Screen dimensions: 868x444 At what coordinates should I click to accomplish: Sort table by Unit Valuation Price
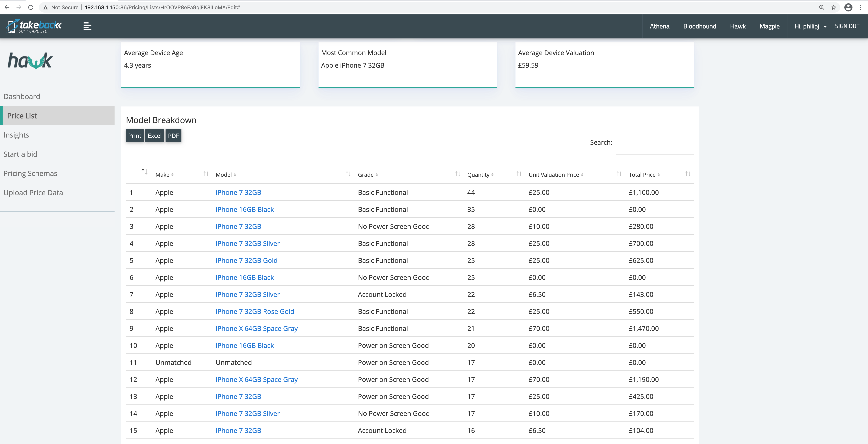coord(556,175)
